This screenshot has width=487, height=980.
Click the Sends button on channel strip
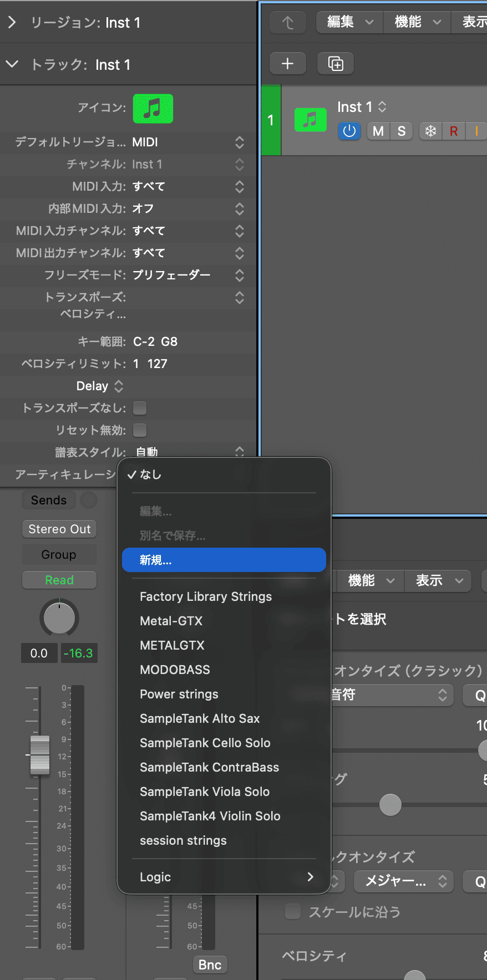pyautogui.click(x=49, y=500)
